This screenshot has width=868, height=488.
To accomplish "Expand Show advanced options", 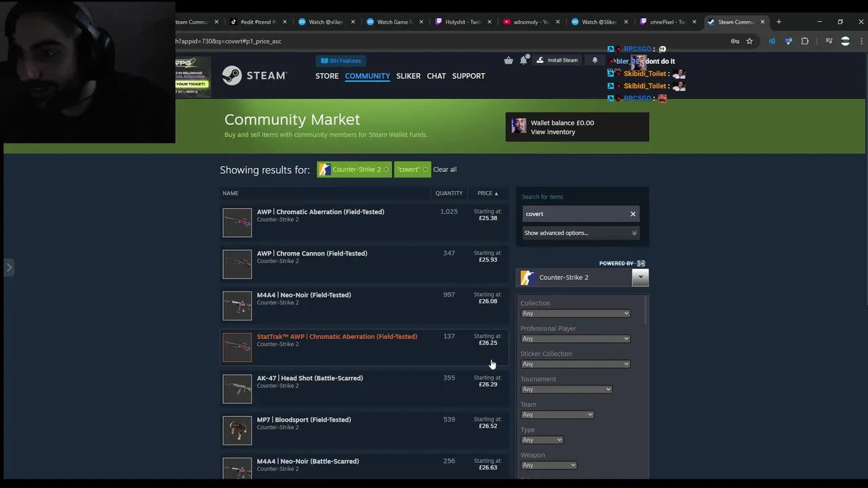I will [580, 233].
